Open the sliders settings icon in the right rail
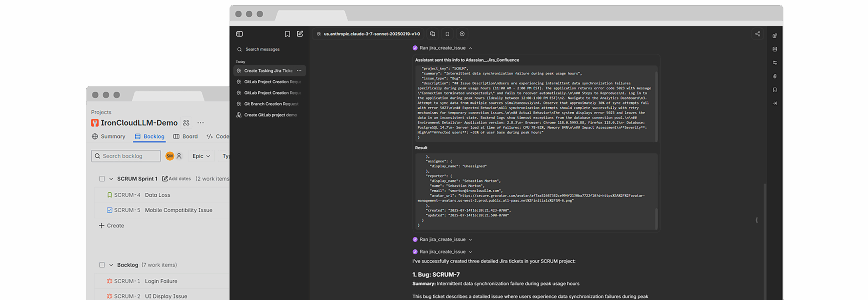The width and height of the screenshot is (868, 300). tap(775, 63)
